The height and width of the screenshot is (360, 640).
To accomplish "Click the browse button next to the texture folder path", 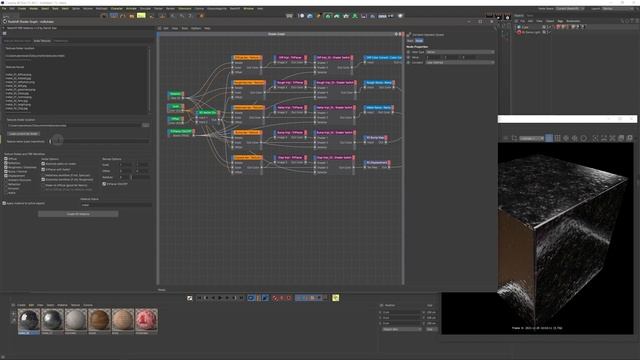I will coord(146,125).
